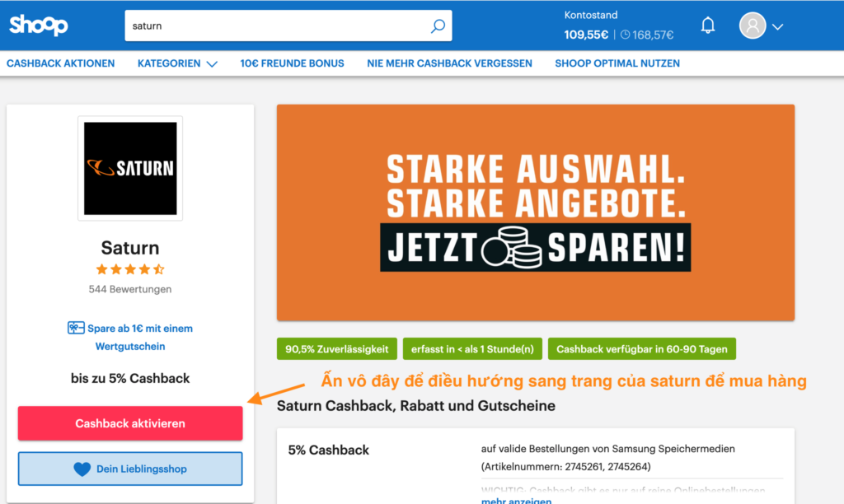View the Saturn star rating
The height and width of the screenshot is (504, 844).
[x=130, y=269]
